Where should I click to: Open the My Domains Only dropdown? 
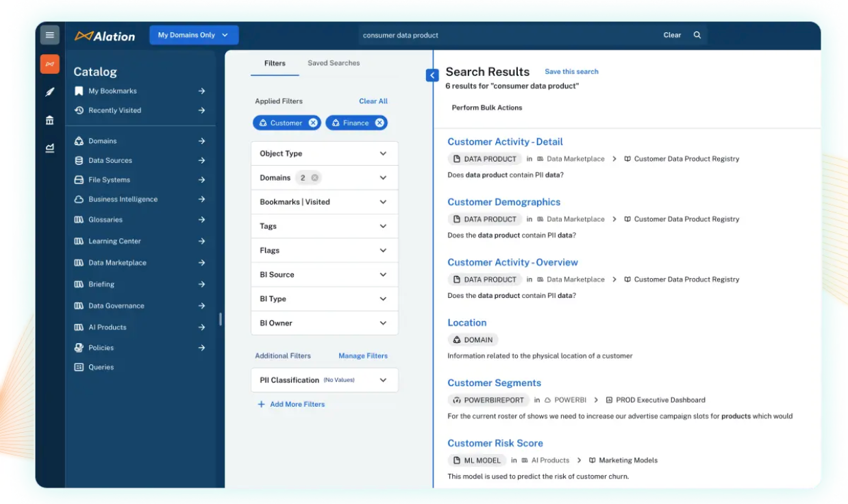pos(194,35)
